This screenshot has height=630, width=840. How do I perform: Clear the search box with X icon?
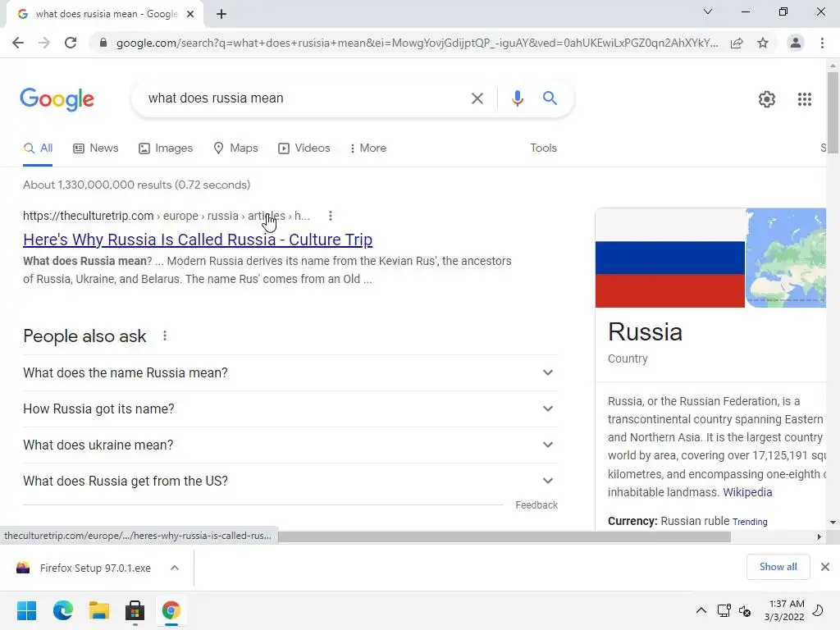[x=477, y=98]
